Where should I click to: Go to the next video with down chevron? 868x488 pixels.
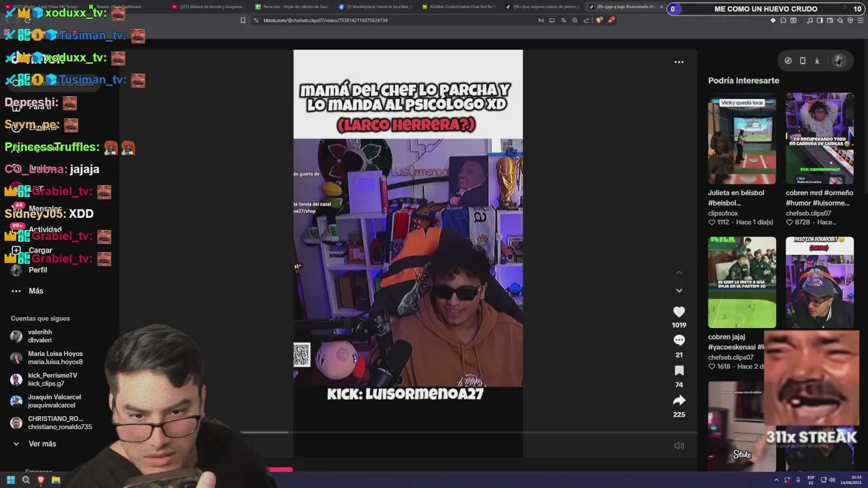[x=679, y=291]
